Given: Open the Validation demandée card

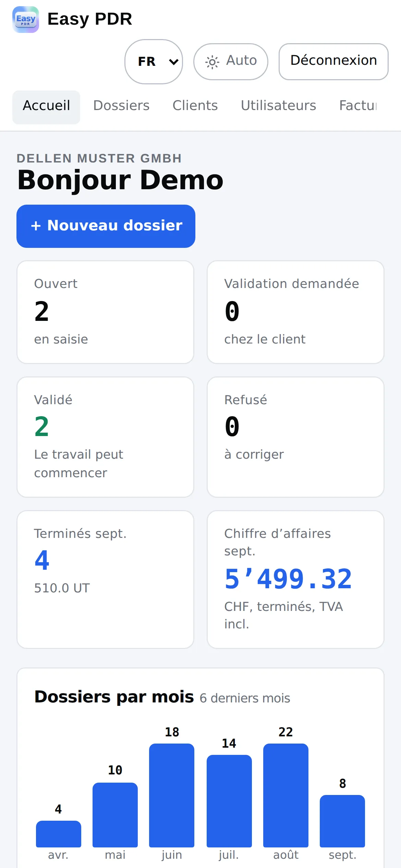Looking at the screenshot, I should pyautogui.click(x=295, y=312).
